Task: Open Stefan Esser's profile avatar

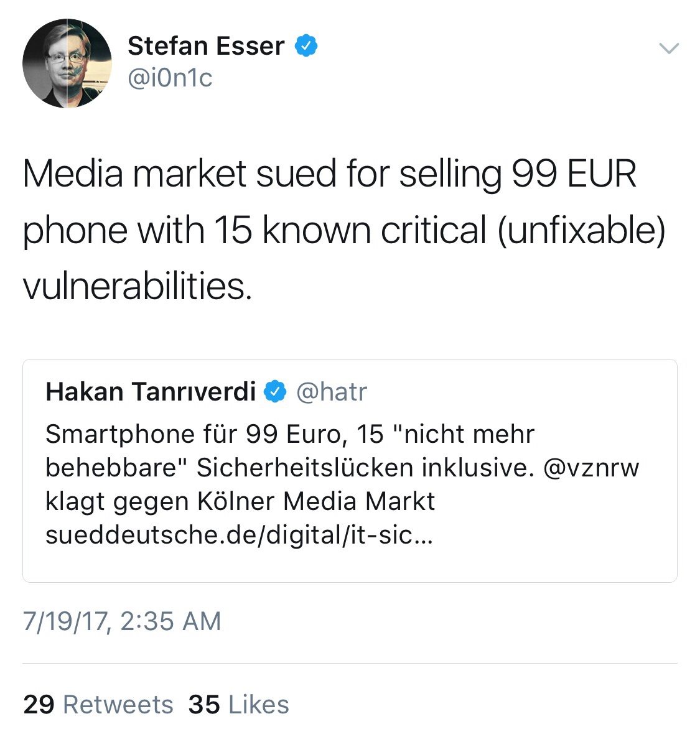Action: tap(67, 63)
